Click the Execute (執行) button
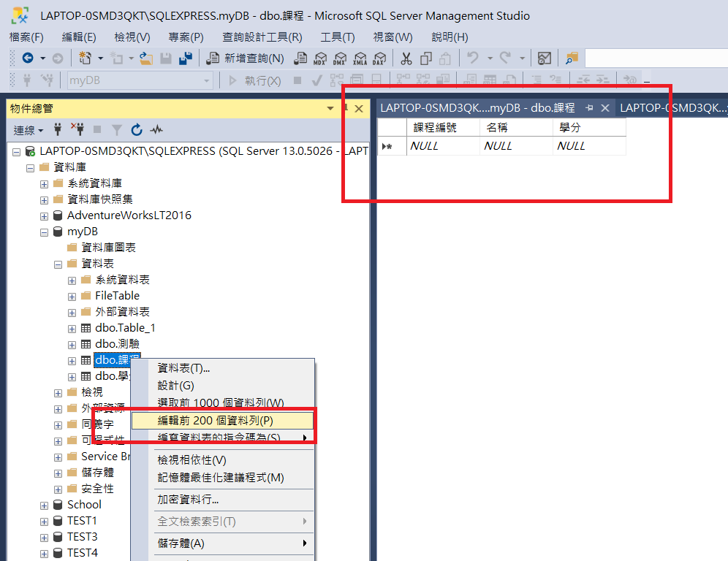728x561 pixels. (255, 81)
